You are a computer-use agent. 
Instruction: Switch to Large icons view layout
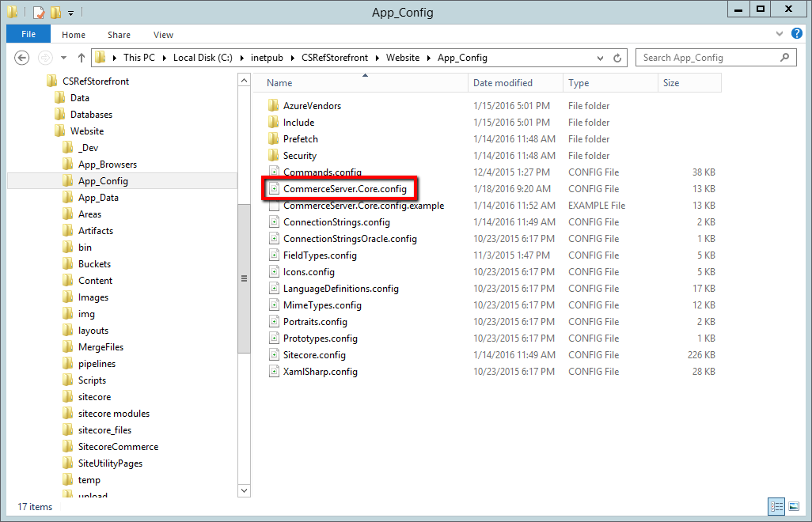pos(792,506)
